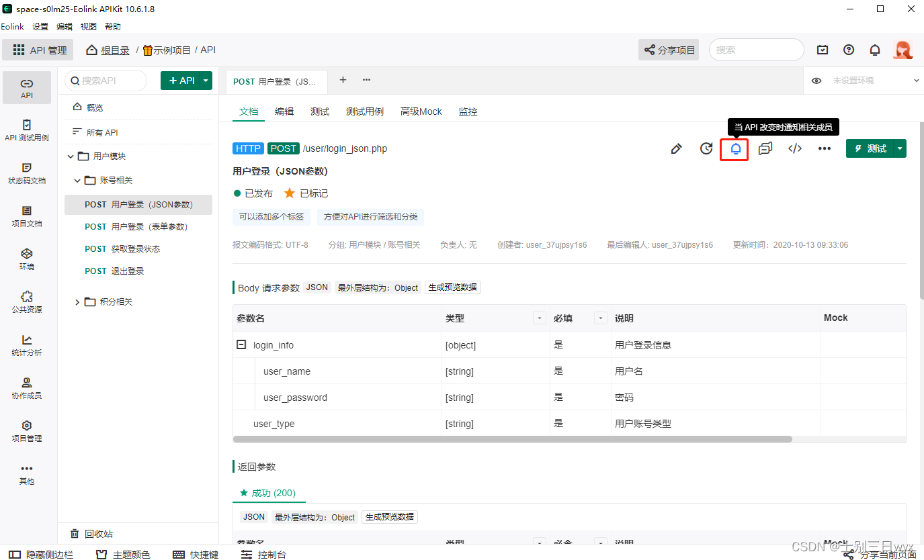Click the parameter table horizontal scrollbar
Screen dimensions: 924x560
point(513,439)
